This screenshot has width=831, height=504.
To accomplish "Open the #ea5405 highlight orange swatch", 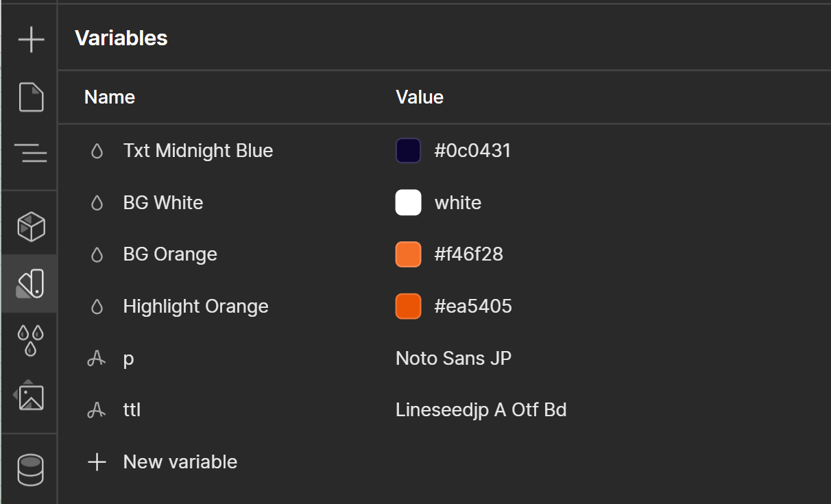I will click(409, 307).
